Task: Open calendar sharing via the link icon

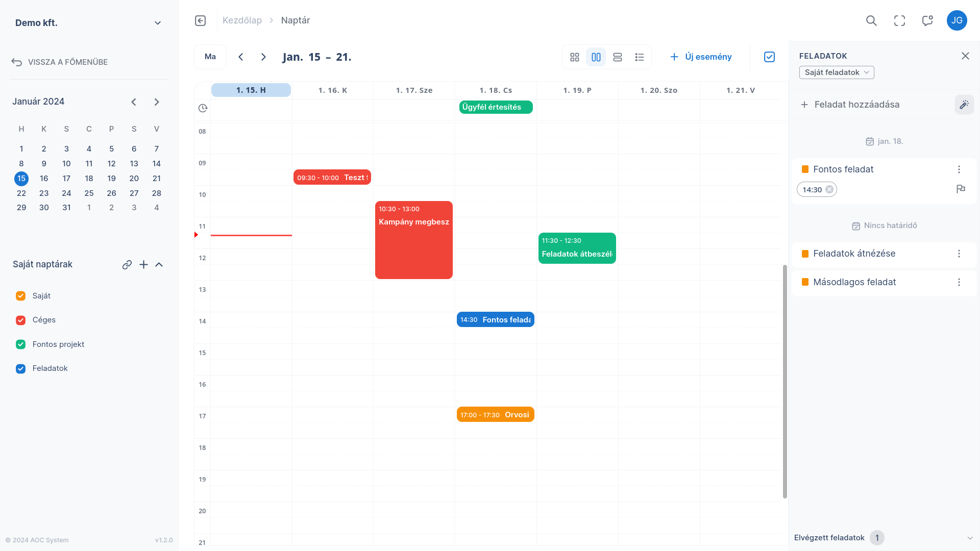Action: tap(127, 265)
